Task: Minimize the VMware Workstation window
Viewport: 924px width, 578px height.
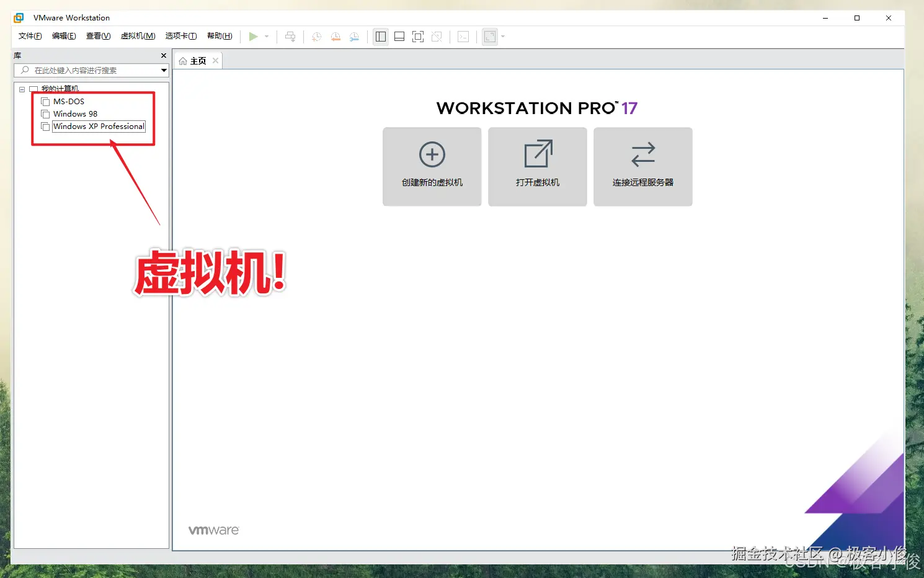Action: pyautogui.click(x=825, y=18)
